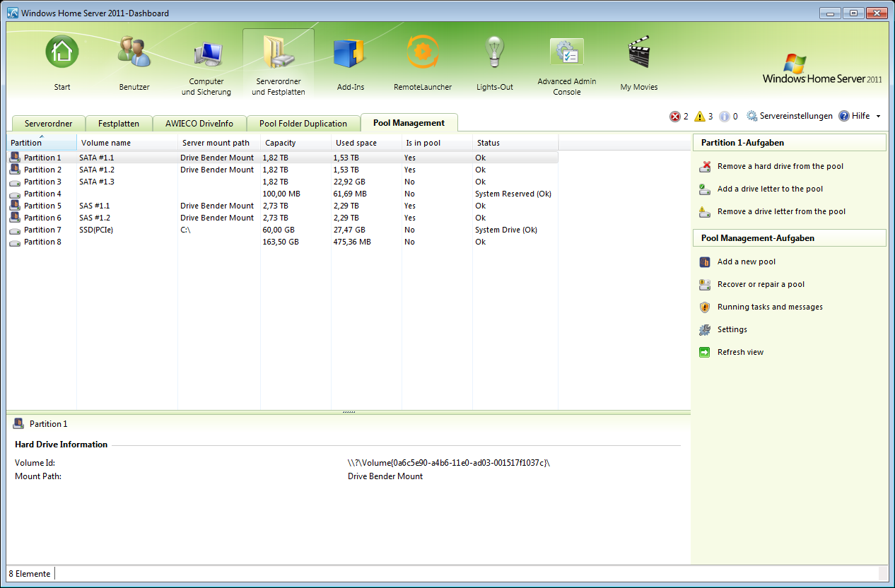The width and height of the screenshot is (895, 588).
Task: Click Running tasks shield icon
Action: click(x=705, y=307)
